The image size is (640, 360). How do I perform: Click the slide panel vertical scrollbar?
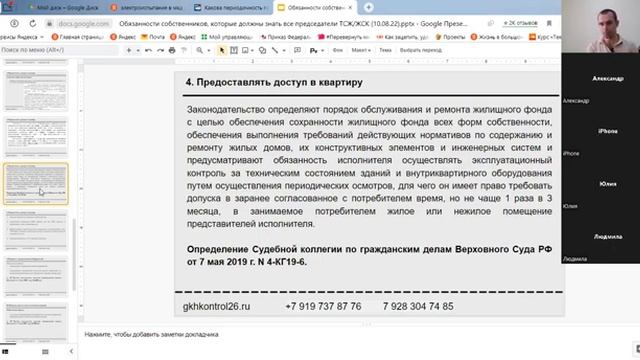tap(74, 254)
